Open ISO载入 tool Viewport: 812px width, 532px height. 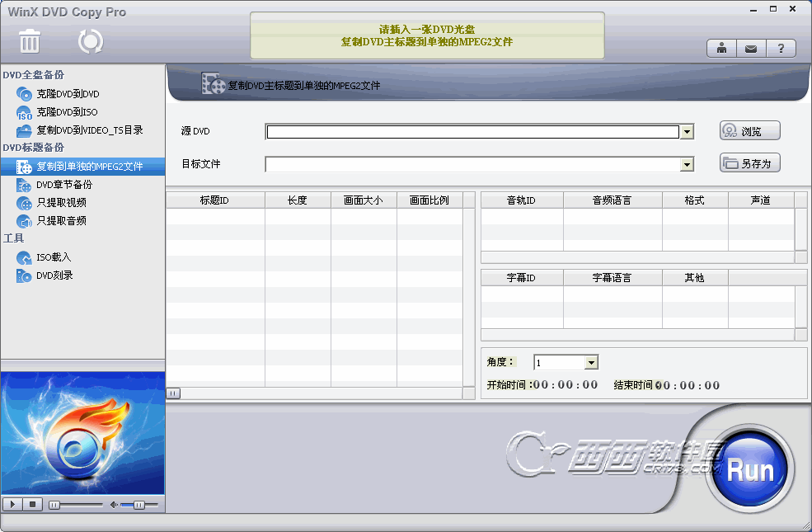[x=54, y=257]
